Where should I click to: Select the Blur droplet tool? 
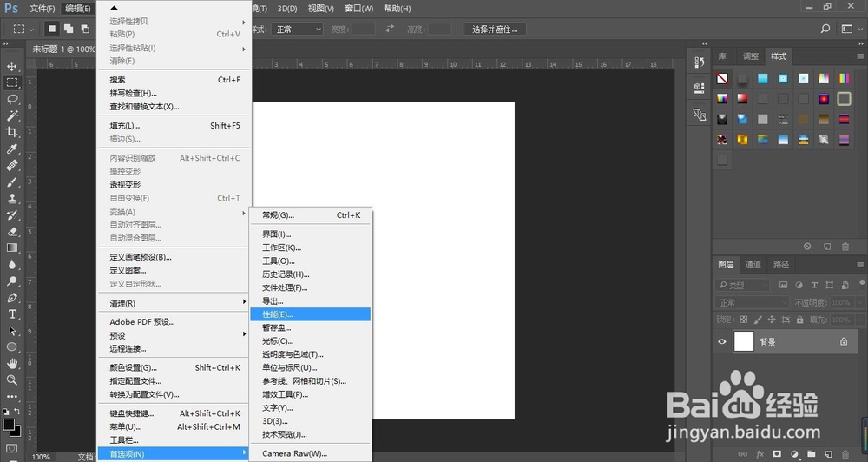(11, 264)
